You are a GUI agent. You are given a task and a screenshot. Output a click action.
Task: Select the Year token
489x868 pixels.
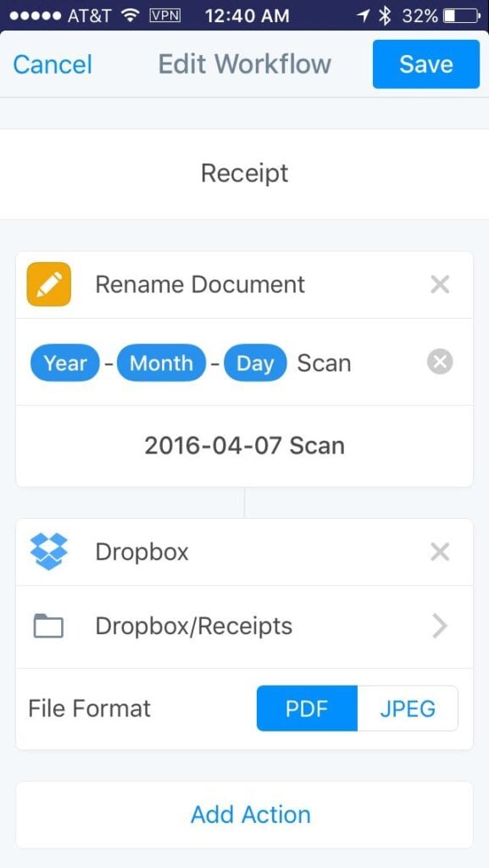65,363
